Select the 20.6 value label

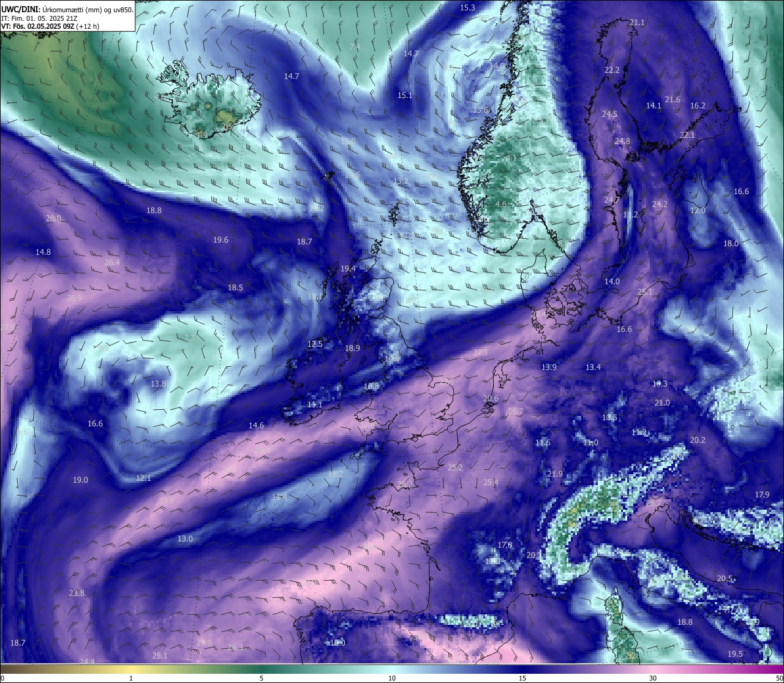pyautogui.click(x=491, y=398)
